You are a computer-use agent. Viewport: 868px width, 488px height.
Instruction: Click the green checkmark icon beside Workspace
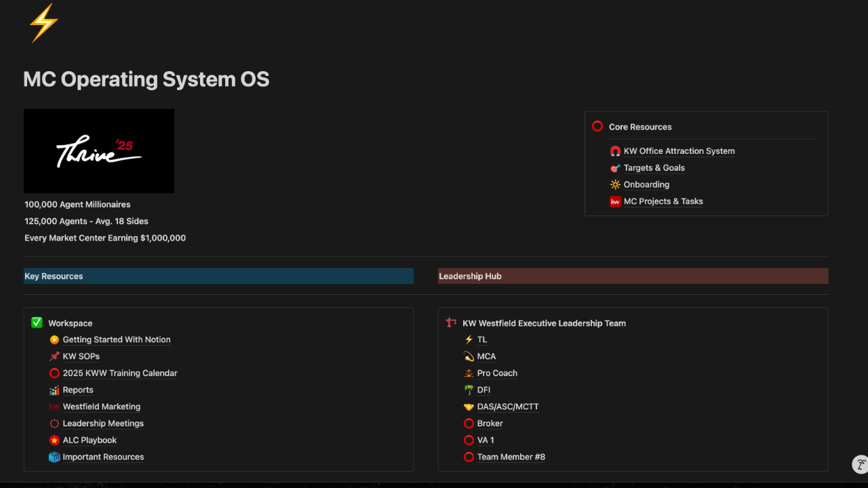click(37, 323)
